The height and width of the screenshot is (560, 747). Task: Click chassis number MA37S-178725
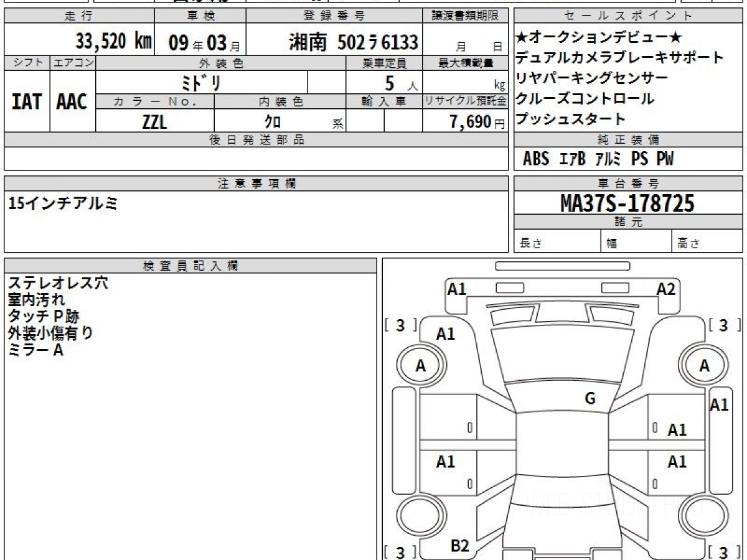[627, 203]
